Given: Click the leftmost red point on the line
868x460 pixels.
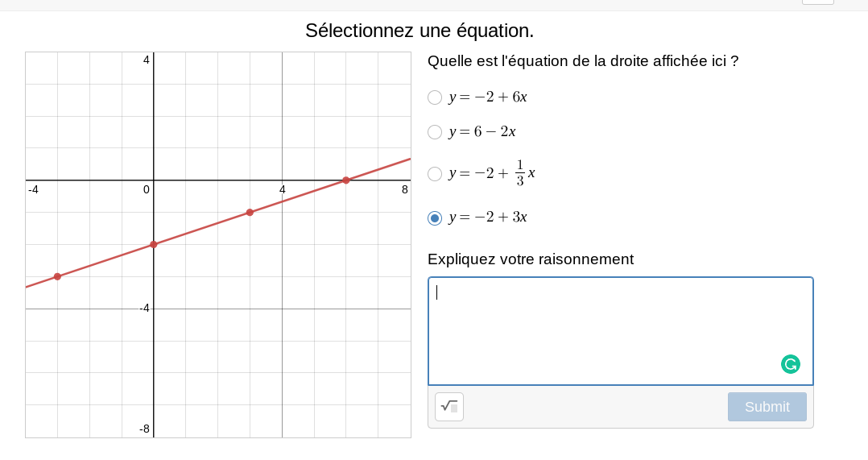Looking at the screenshot, I should (x=57, y=276).
